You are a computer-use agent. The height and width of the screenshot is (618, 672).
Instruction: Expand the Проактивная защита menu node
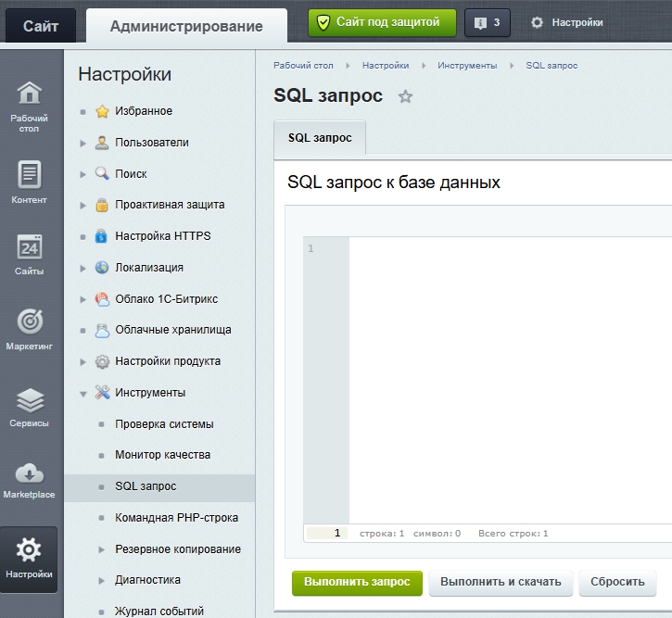83,205
